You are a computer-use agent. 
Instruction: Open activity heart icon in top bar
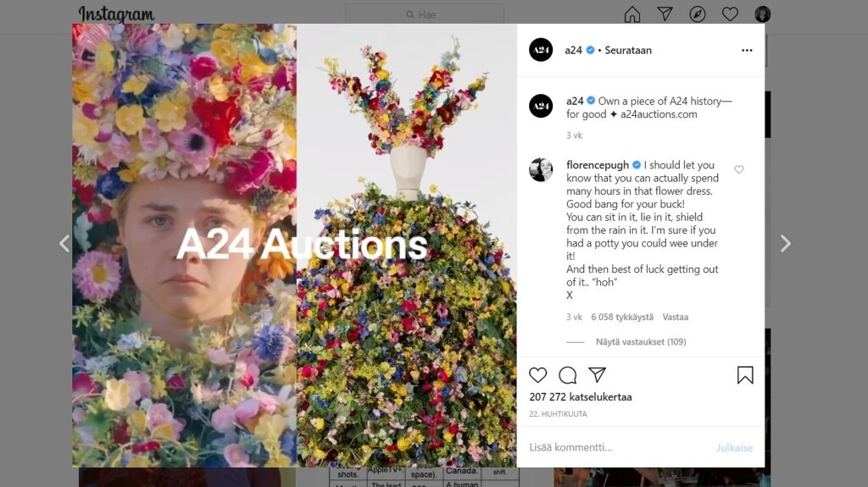[x=730, y=14]
